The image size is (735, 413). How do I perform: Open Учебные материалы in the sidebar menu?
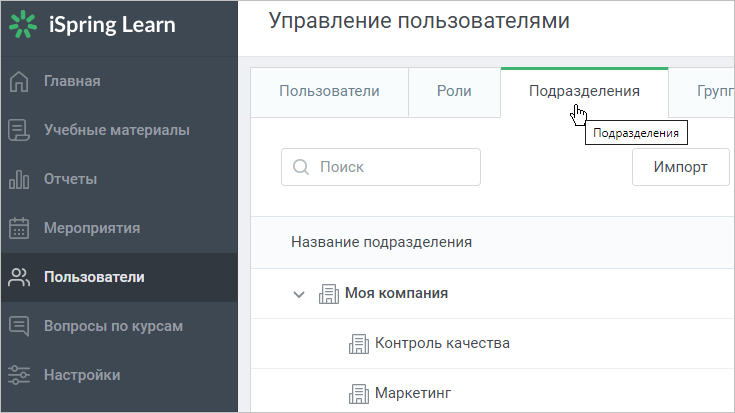119,130
